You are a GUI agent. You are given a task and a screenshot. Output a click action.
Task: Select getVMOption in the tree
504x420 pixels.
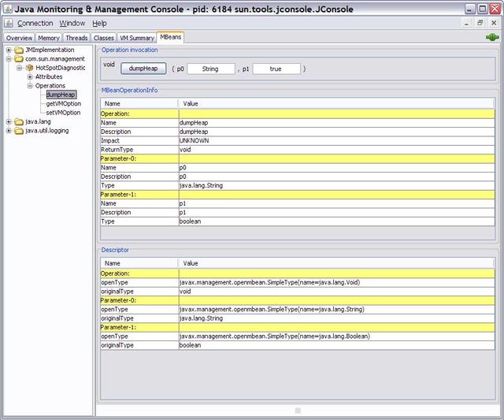[x=63, y=104]
